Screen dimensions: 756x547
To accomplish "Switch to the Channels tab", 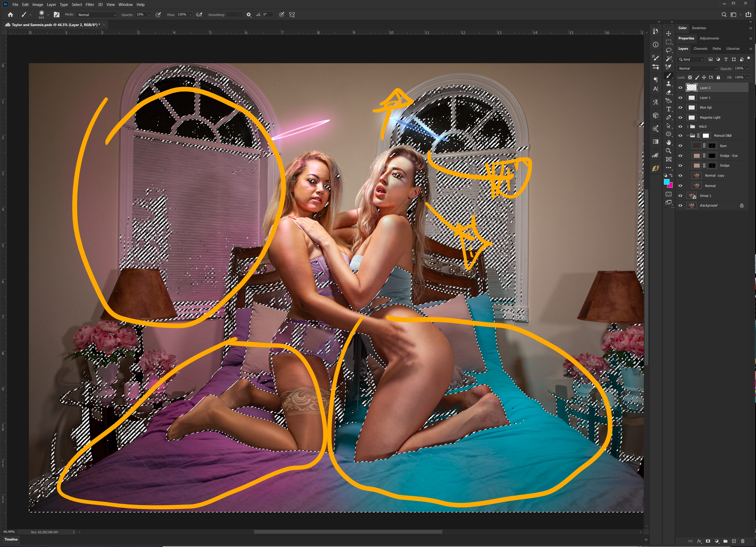I will pos(700,49).
